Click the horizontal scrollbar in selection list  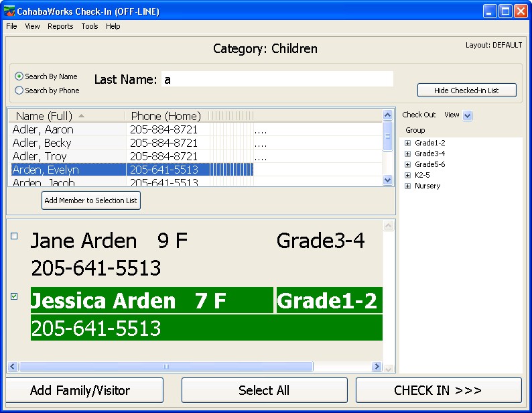pyautogui.click(x=165, y=367)
